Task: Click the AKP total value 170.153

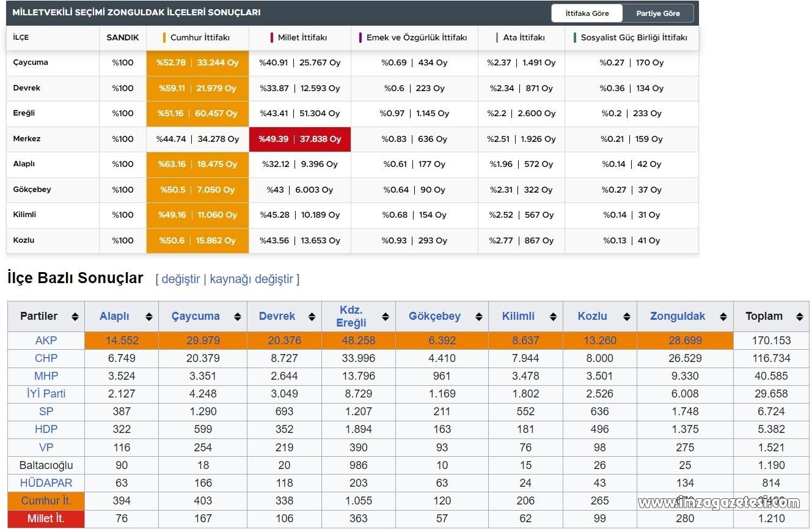Action: pyautogui.click(x=771, y=341)
